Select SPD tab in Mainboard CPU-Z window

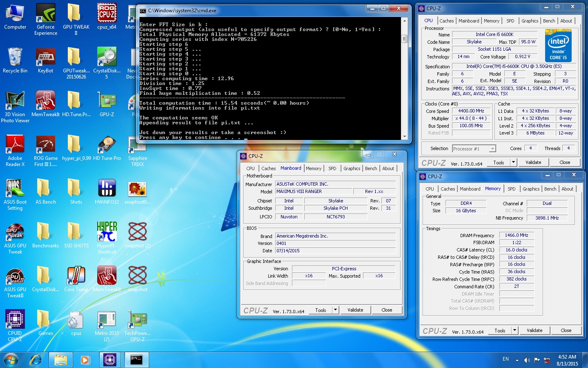pos(332,168)
